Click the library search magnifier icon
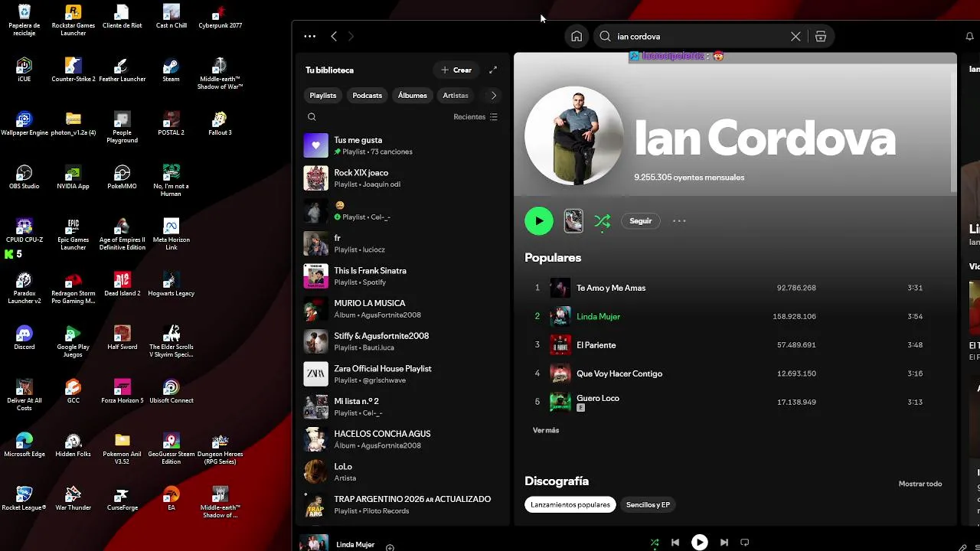Viewport: 980px width, 551px height. tap(312, 117)
